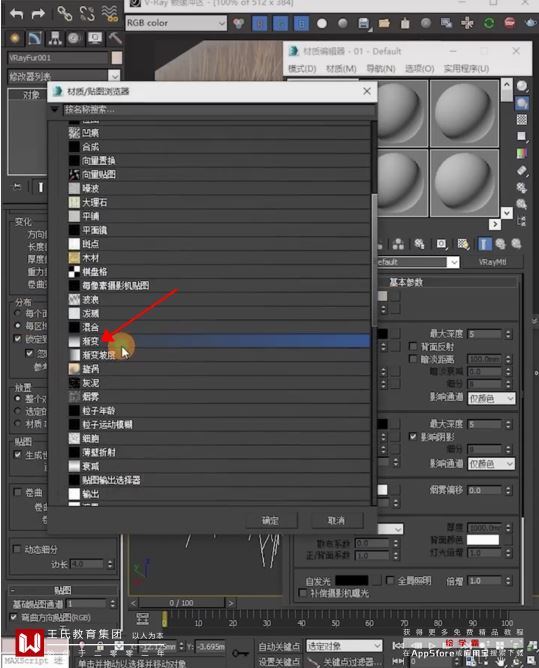Click the 取消 Cancel button in browser
This screenshot has height=668, width=539.
point(336,521)
